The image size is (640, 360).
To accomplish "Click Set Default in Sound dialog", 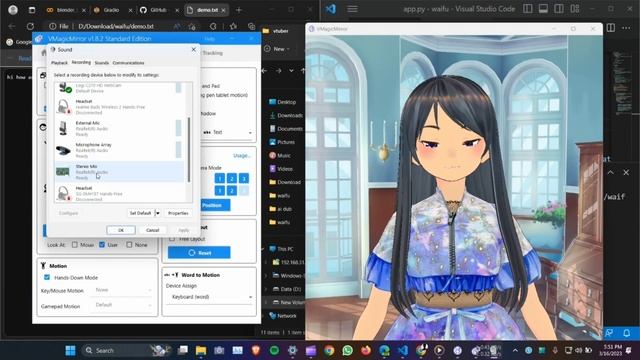I will coord(140,213).
